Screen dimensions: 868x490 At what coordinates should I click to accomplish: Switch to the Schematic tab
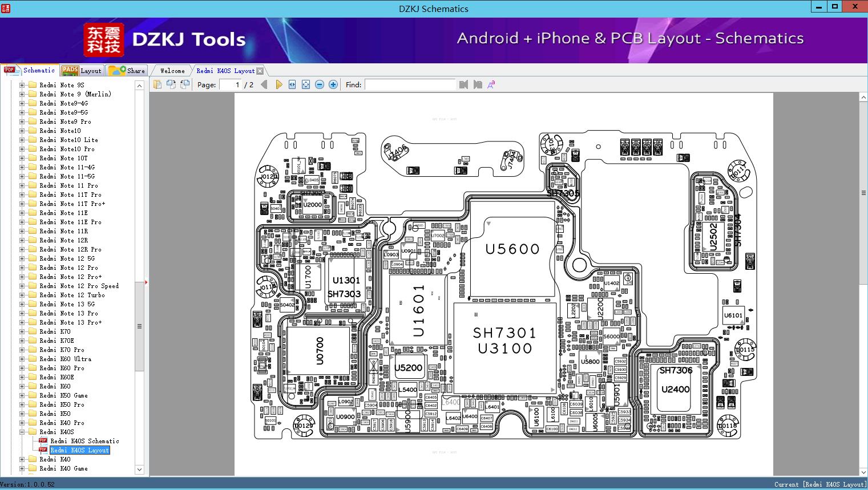click(30, 70)
